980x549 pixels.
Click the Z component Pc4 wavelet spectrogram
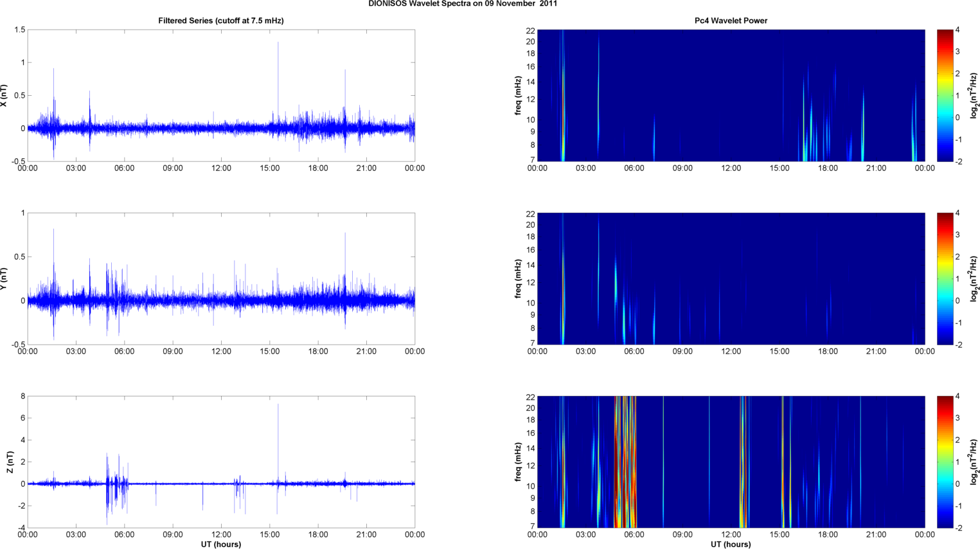point(731,462)
